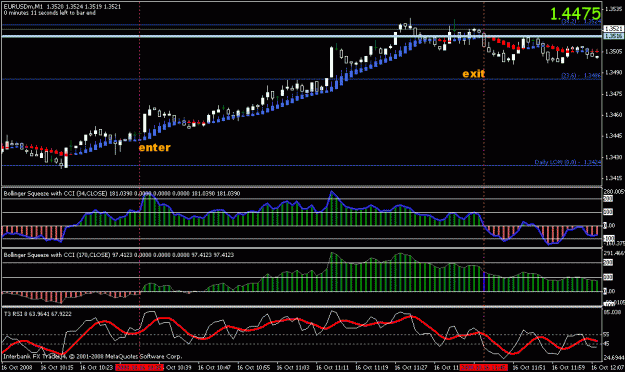Viewport: 625px width, 372px height.
Task: Click the 1.3430 value on the price scale
Action: point(614,157)
